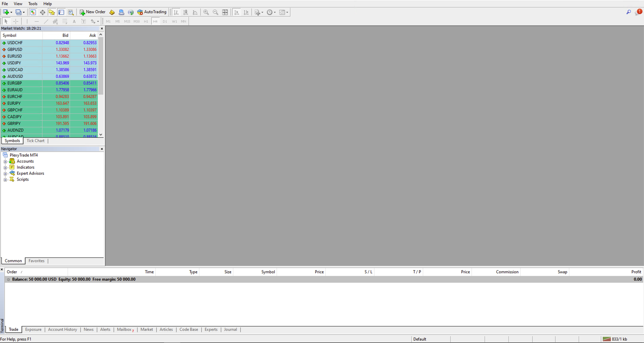This screenshot has width=644, height=343.
Task: Click the New Order button
Action: click(x=92, y=12)
